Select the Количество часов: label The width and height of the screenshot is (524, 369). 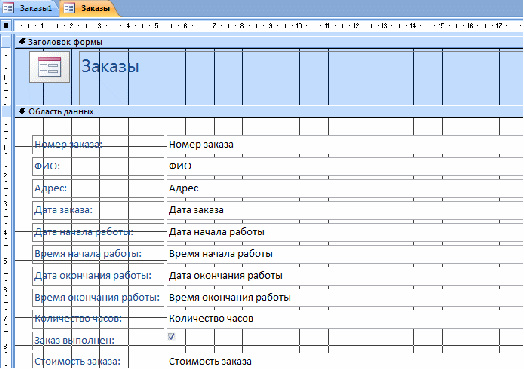(x=99, y=319)
